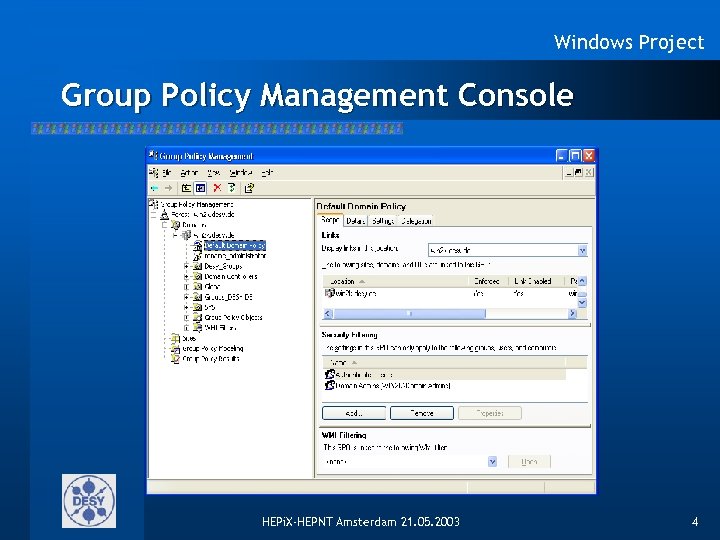Click the WMI Filters folder icon

coord(197,328)
